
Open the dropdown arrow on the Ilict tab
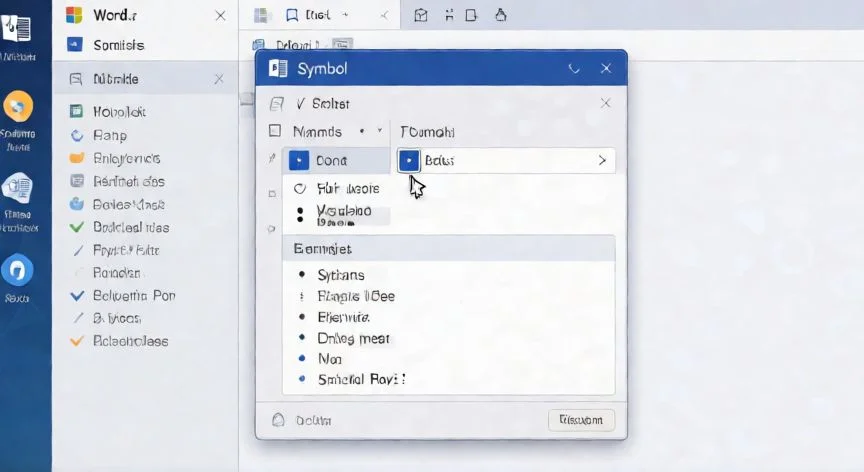click(345, 15)
